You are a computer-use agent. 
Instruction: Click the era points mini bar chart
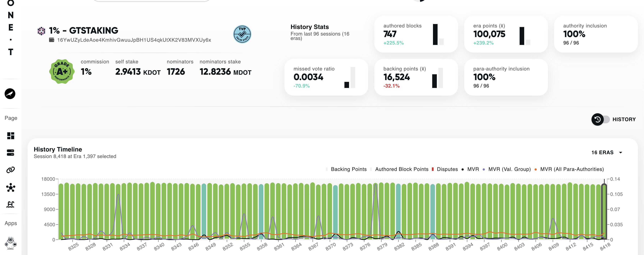click(x=525, y=36)
